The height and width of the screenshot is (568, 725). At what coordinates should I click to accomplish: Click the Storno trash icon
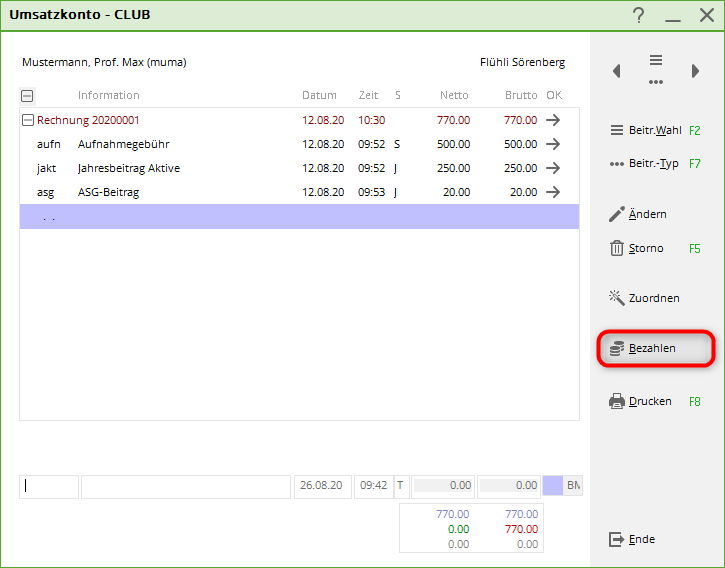coord(617,248)
